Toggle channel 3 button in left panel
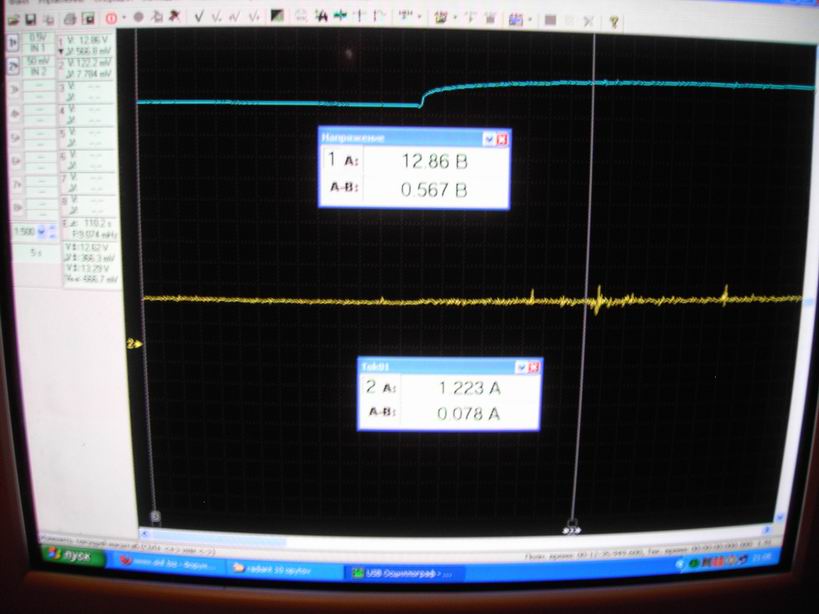The image size is (819, 614). [x=13, y=90]
